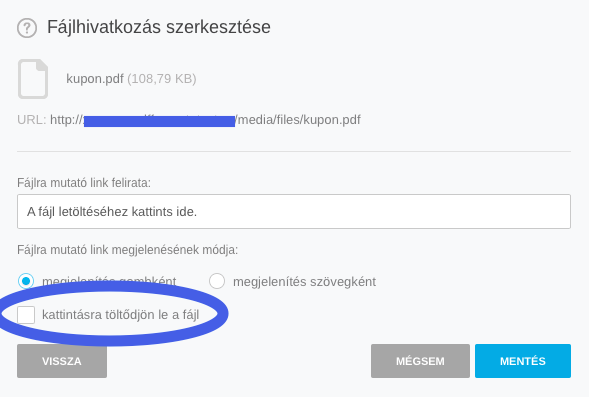Click the "kattintásra töltődjön le a fájl" label
Viewport: 589px width, 397px height.
click(121, 315)
